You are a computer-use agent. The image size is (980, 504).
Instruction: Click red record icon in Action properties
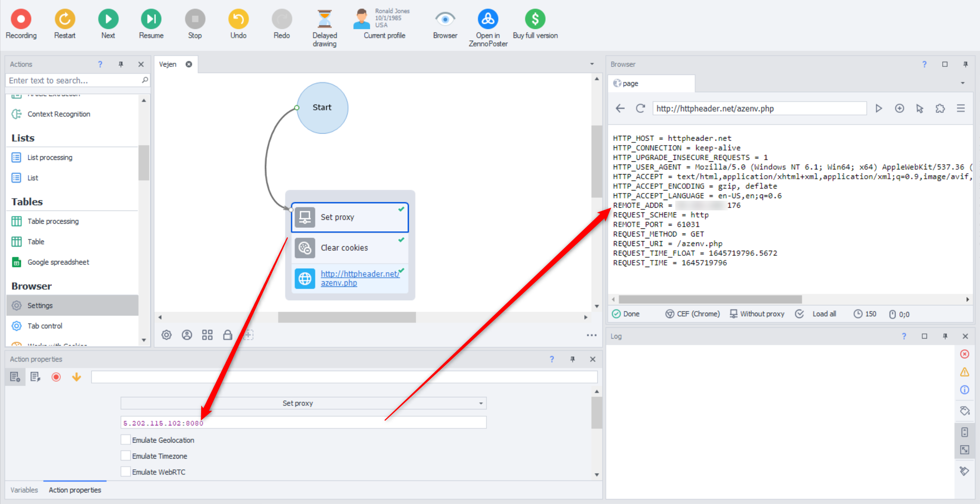pyautogui.click(x=56, y=377)
